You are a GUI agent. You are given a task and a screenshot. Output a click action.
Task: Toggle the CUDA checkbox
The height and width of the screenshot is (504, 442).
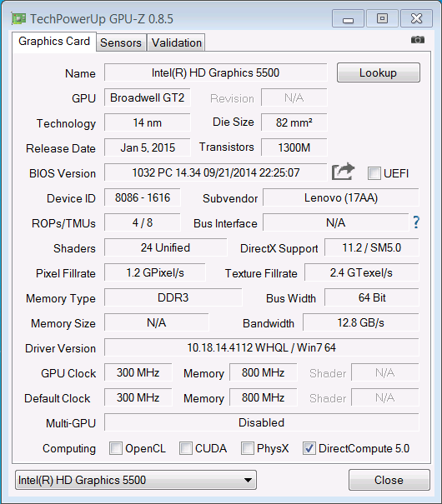[186, 448]
